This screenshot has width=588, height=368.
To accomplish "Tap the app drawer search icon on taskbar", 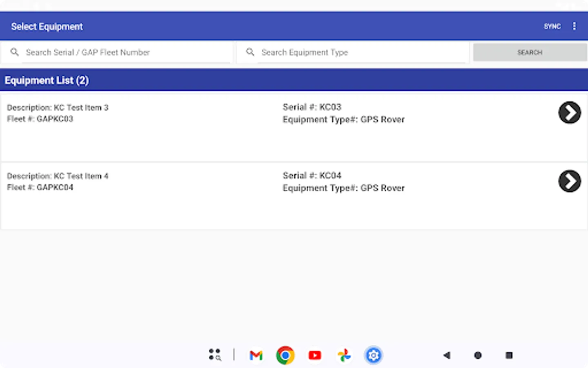I will (x=215, y=355).
